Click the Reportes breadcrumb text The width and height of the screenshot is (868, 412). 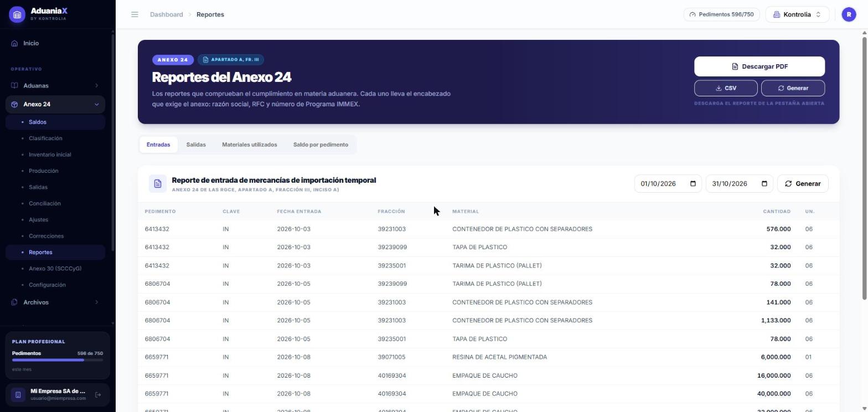pos(210,14)
